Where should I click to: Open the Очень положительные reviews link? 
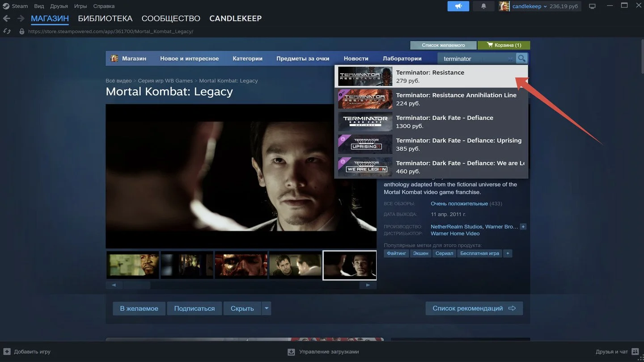(459, 204)
